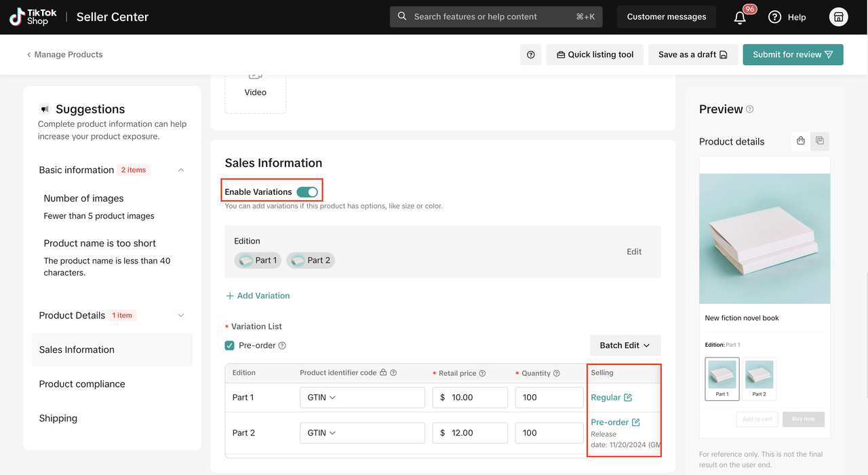868x475 pixels.
Task: Uncheck the Pre-order checkbox
Action: (230, 345)
